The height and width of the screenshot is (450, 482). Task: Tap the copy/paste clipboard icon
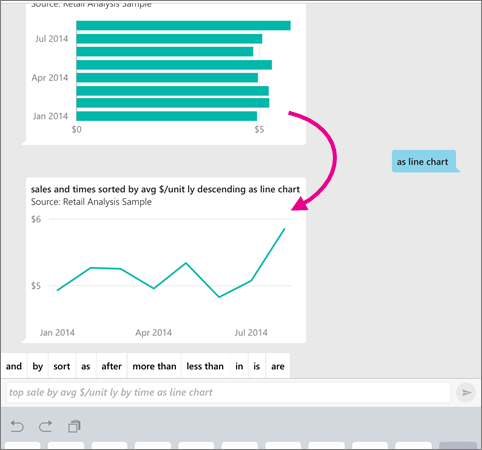[74, 426]
